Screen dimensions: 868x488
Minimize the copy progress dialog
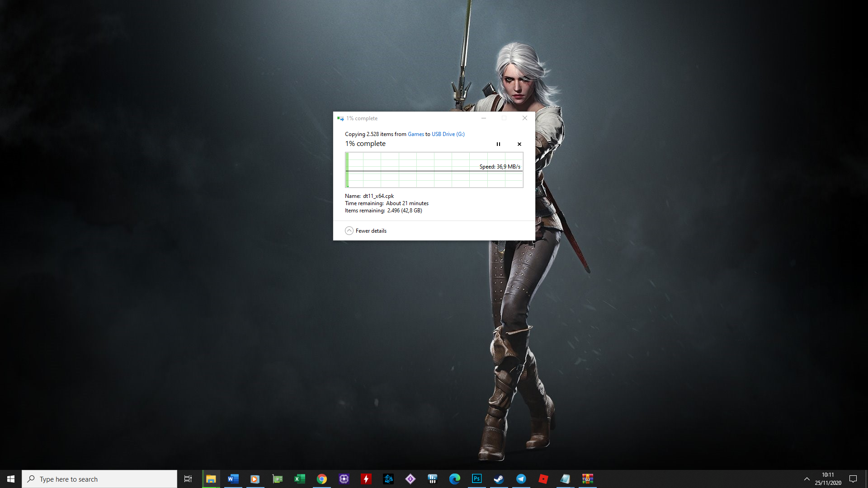tap(484, 118)
